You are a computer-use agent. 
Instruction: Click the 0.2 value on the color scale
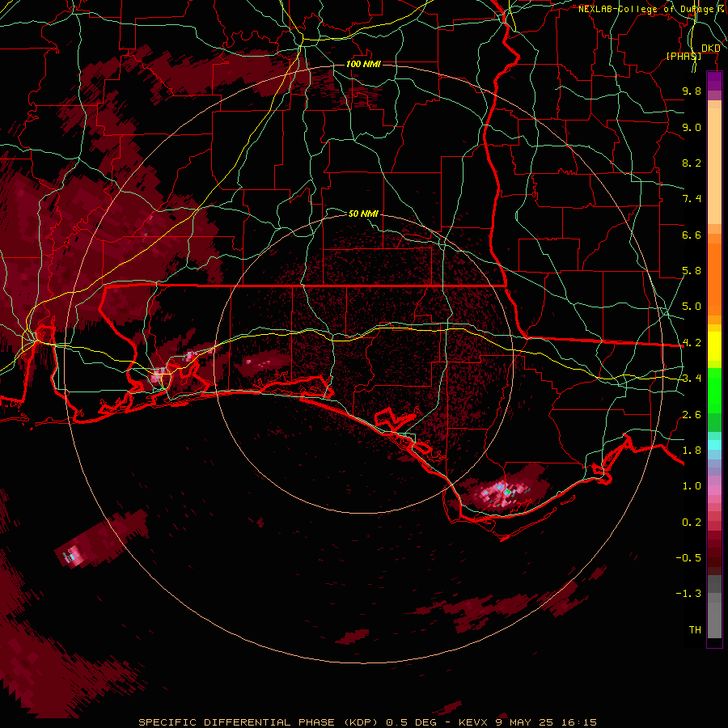(x=692, y=523)
